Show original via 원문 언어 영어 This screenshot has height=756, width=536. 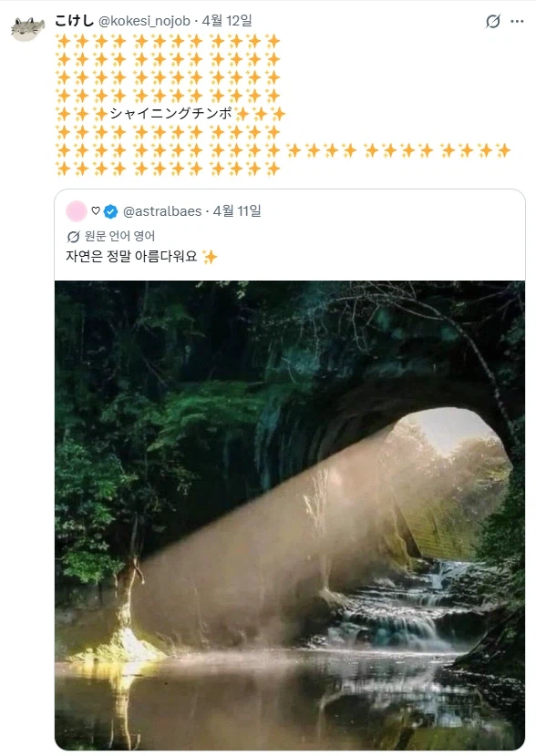click(x=119, y=236)
